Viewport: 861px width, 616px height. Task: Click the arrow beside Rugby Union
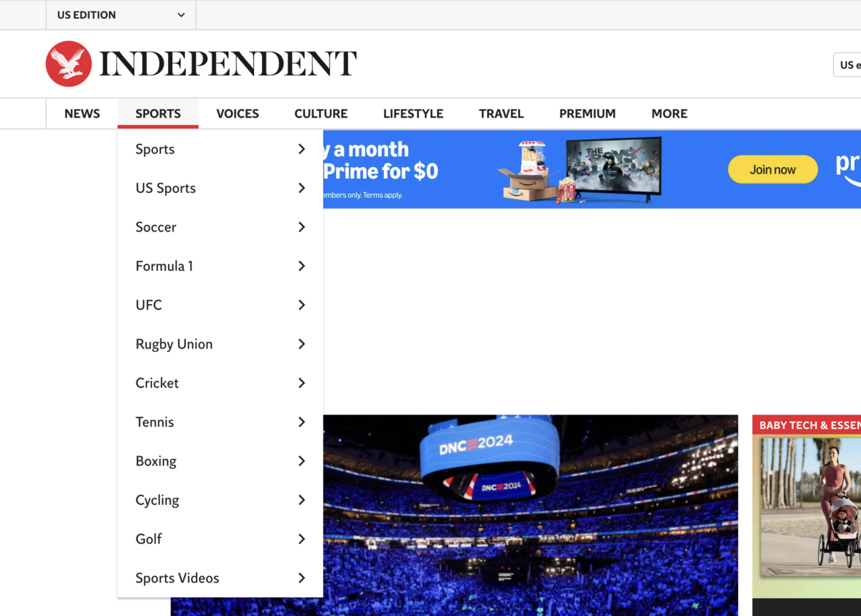click(301, 344)
